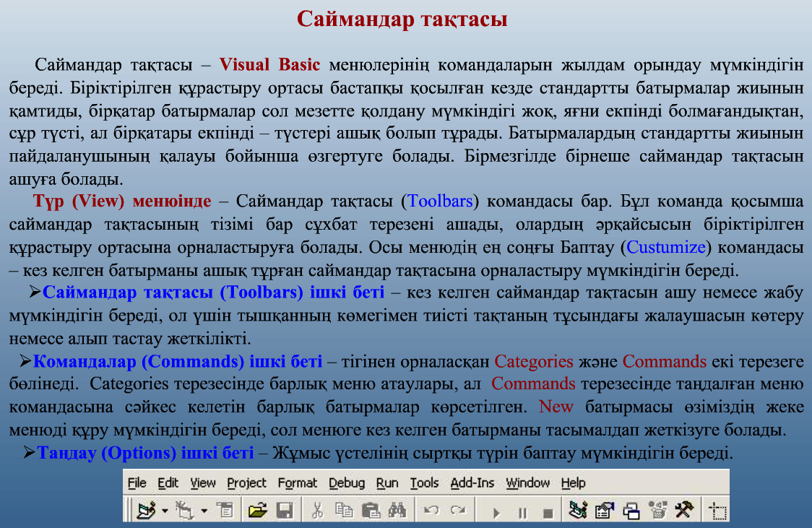This screenshot has height=528, width=812.
Task: Click the Copy icon in toolbar
Action: pyautogui.click(x=344, y=511)
